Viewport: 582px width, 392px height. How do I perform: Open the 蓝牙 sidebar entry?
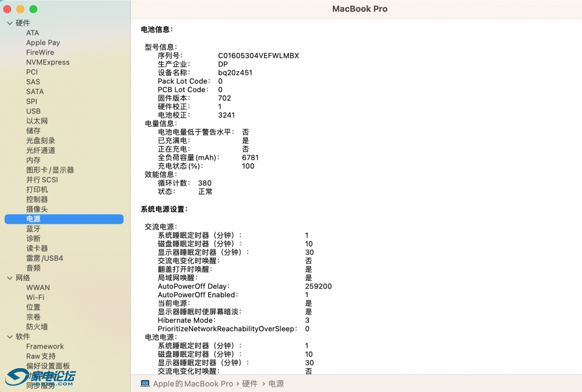tap(33, 229)
